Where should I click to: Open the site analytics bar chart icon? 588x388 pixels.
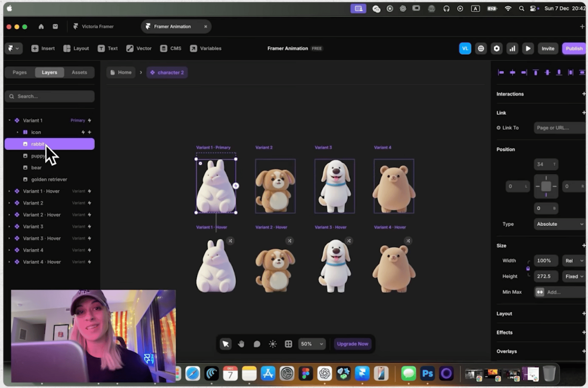pos(512,48)
